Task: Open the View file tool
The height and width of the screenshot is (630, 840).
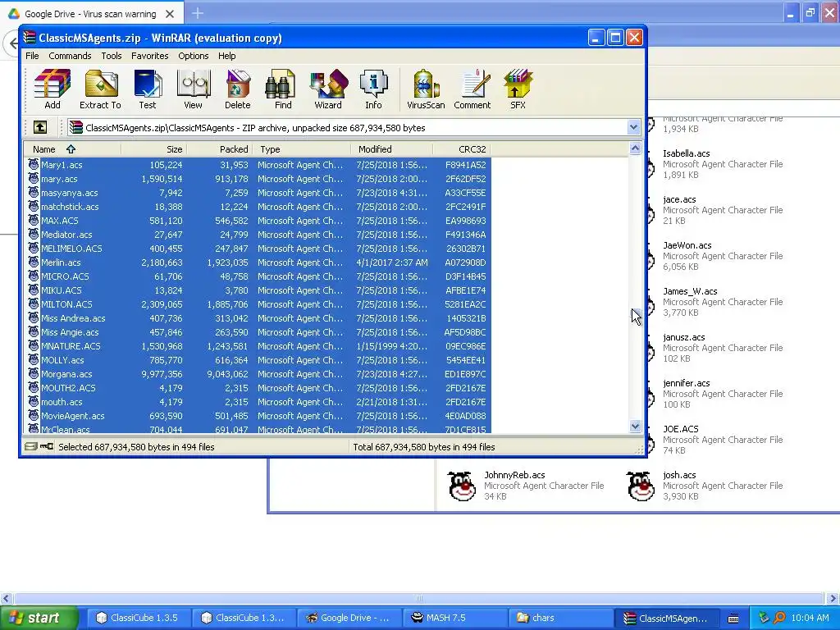Action: [193, 89]
